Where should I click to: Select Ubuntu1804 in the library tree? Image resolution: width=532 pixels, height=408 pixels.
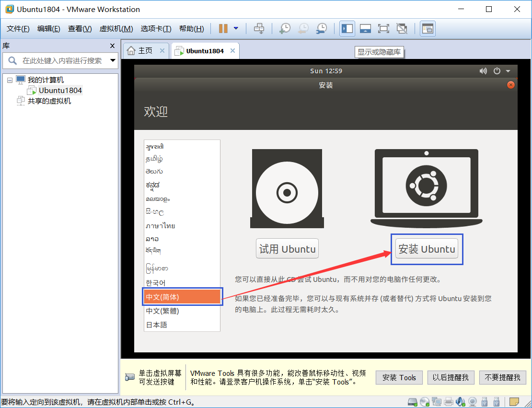click(x=60, y=90)
